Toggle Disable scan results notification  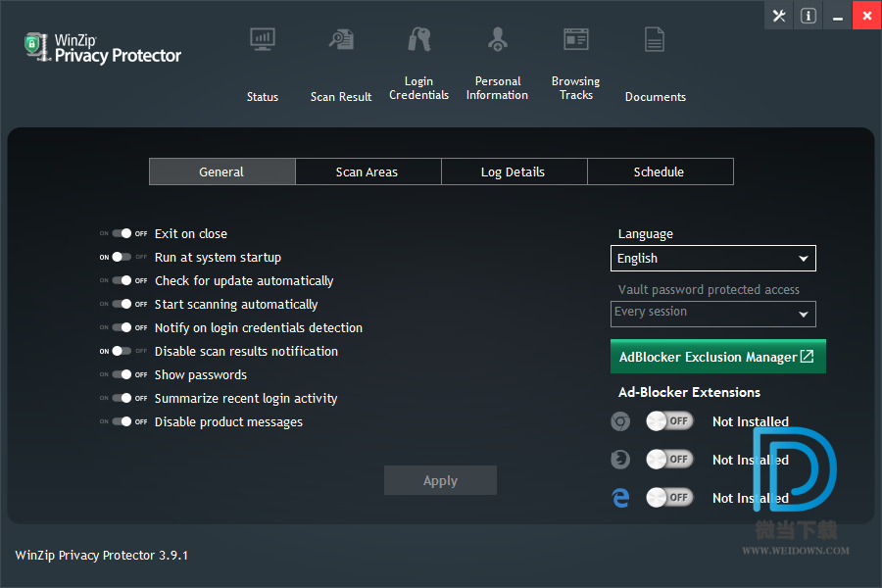(122, 351)
